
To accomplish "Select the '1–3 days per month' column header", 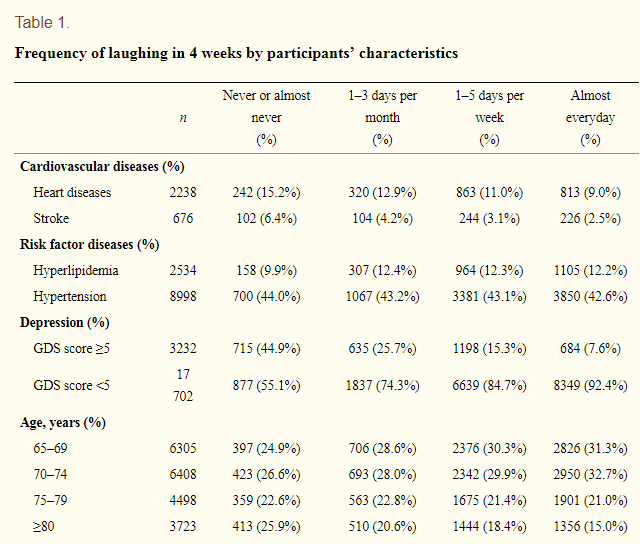I will coord(382,118).
